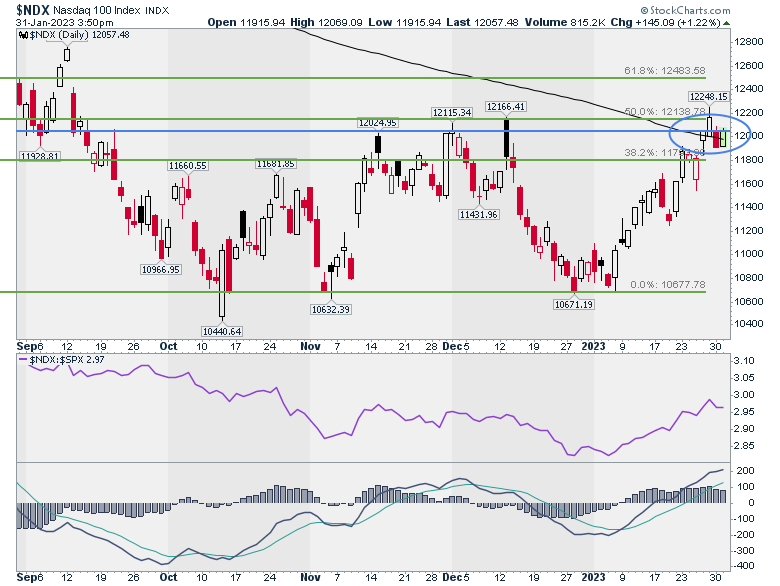Click the -400 MACD axis label
This screenshot has height=586, width=780.
point(744,566)
